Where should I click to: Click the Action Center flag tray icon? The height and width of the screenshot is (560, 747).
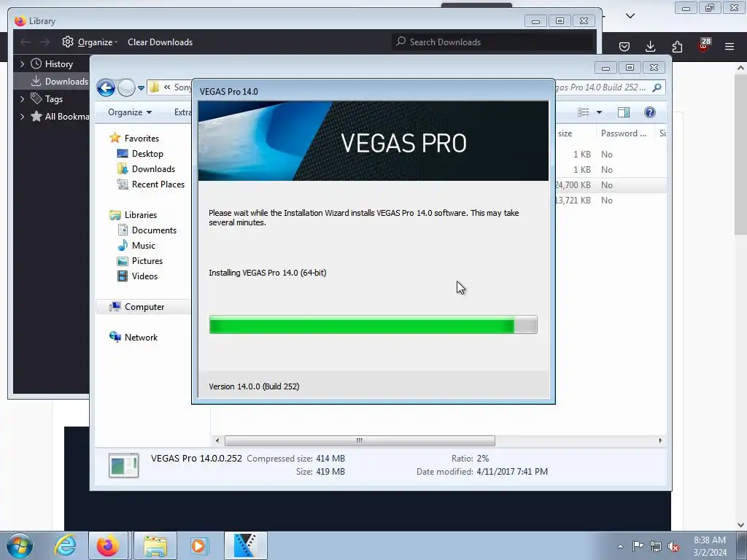638,546
